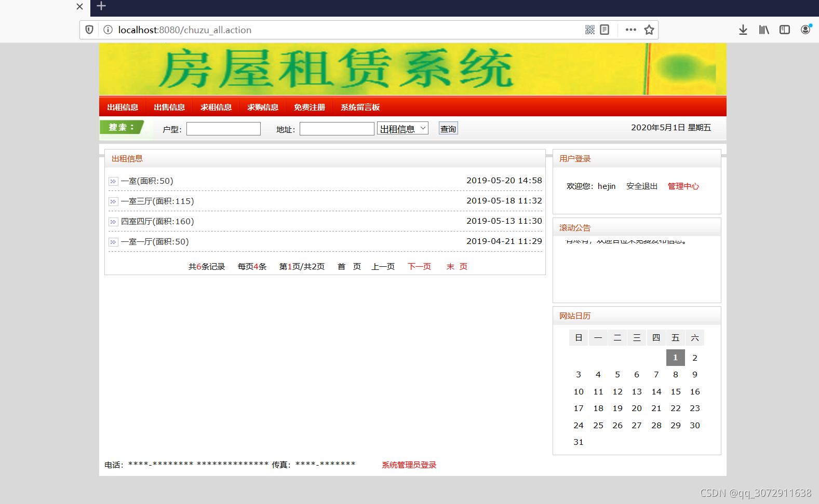The width and height of the screenshot is (819, 504).
Task: Expand the 出租信息 category dropdown
Action: tap(402, 128)
